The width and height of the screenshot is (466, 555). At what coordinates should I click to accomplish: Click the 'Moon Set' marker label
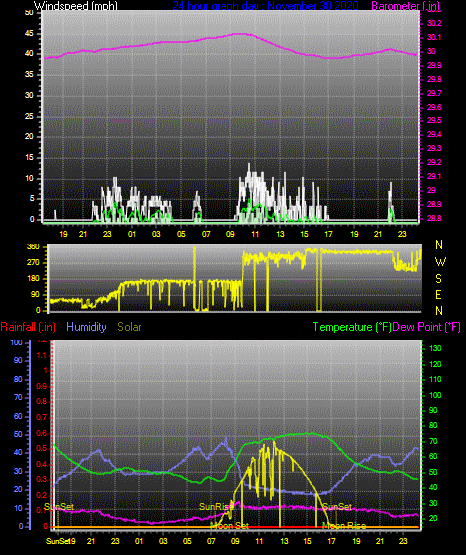pos(230,526)
